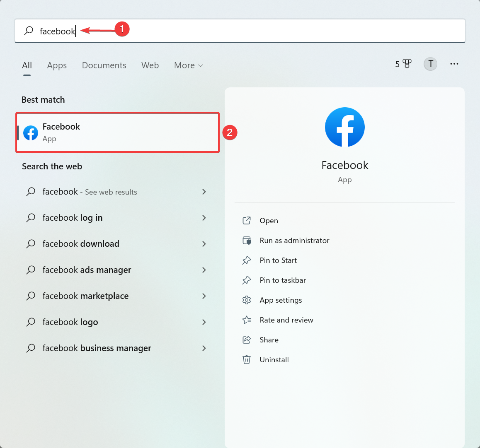This screenshot has width=480, height=448.
Task: Select Pin to Start
Action: point(278,260)
